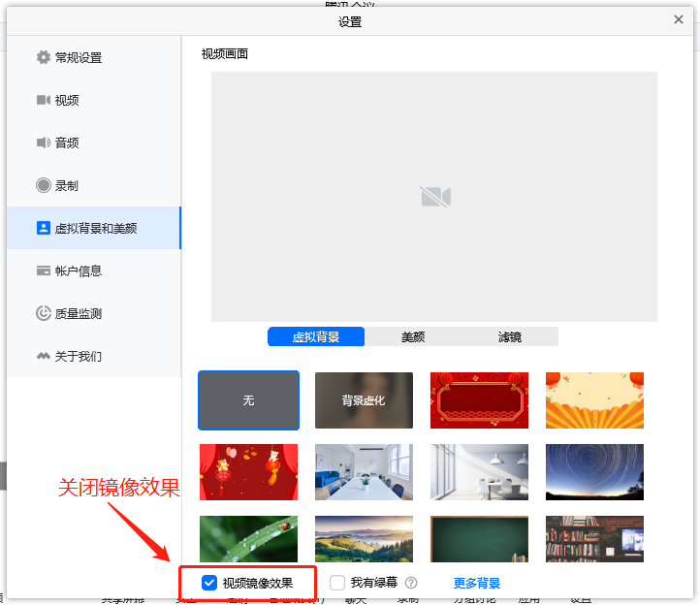This screenshot has width=700, height=605.
Task: Click the monitor icon beside 质量监测
Action: [x=43, y=313]
